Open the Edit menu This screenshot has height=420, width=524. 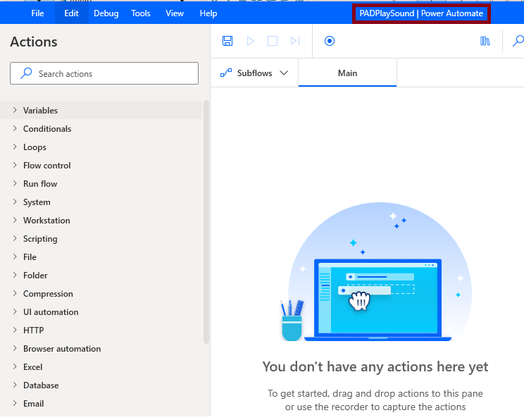point(72,13)
